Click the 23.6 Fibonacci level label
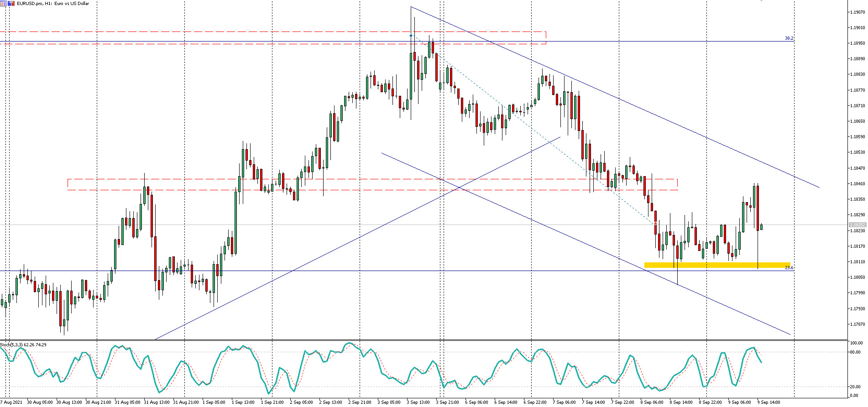 [789, 268]
